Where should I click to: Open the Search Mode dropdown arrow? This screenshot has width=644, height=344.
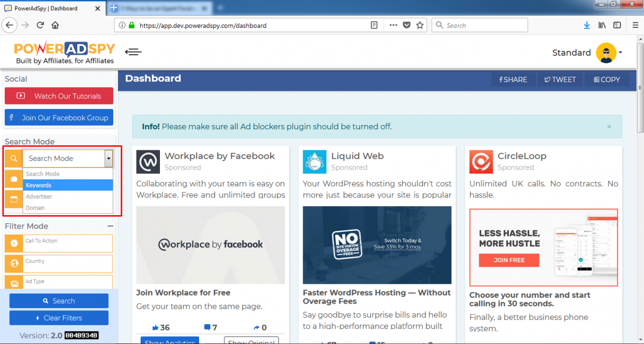pos(108,158)
